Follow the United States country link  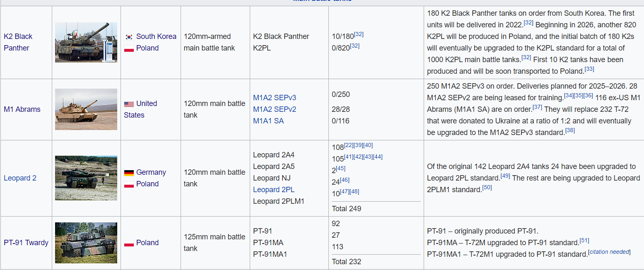pos(140,109)
